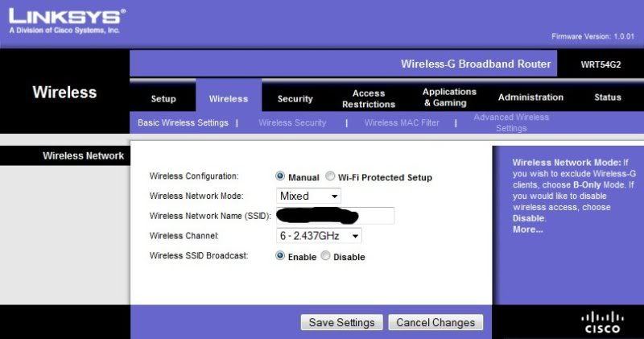This screenshot has width=644, height=339.
Task: Click the Cisco logo
Action: point(602,322)
